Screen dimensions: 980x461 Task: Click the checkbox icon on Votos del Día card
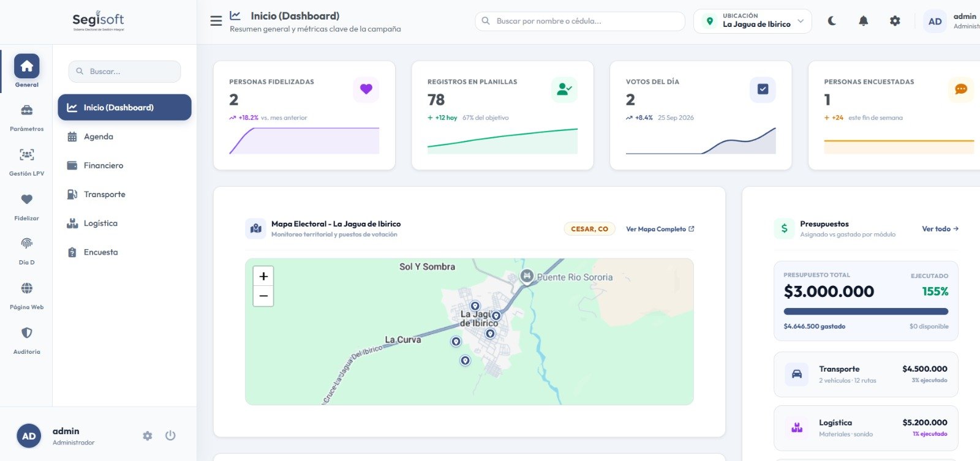[763, 89]
